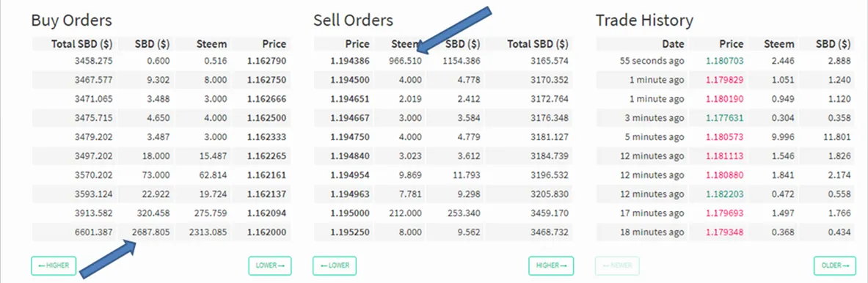The image size is (868, 283).
Task: Select the buy order priced 1.162000
Action: click(161, 232)
